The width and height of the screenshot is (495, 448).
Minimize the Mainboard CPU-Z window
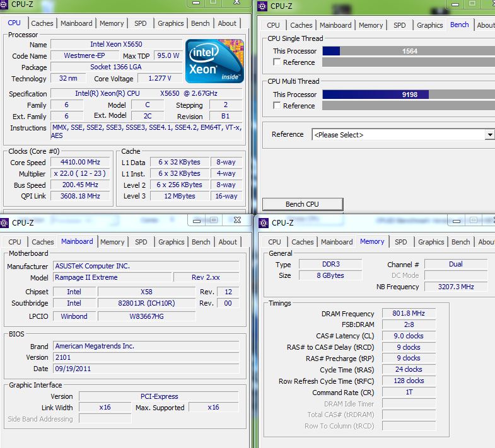pyautogui.click(x=197, y=221)
